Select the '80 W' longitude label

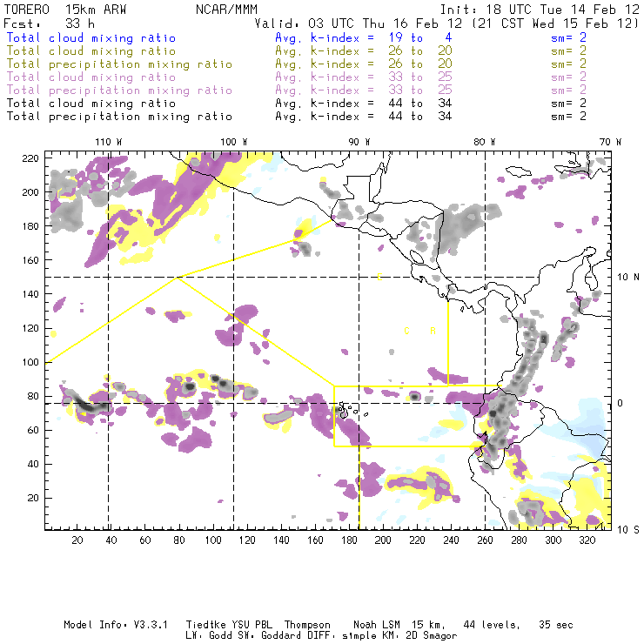click(x=485, y=142)
